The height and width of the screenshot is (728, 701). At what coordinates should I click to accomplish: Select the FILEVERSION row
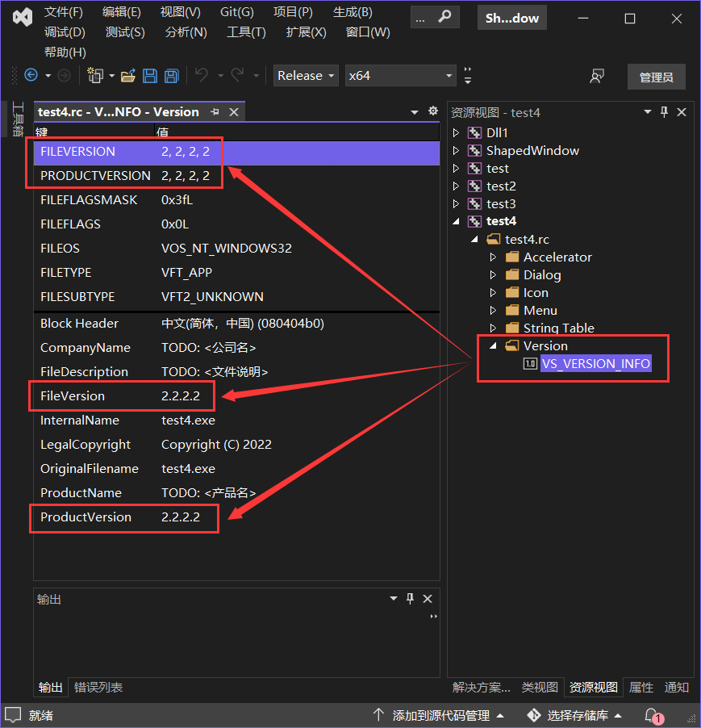click(x=236, y=152)
